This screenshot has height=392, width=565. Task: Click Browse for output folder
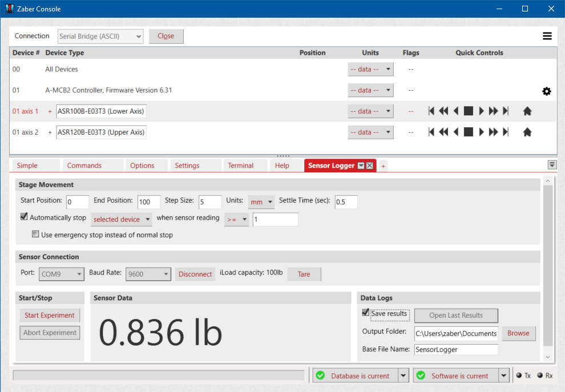pyautogui.click(x=519, y=333)
